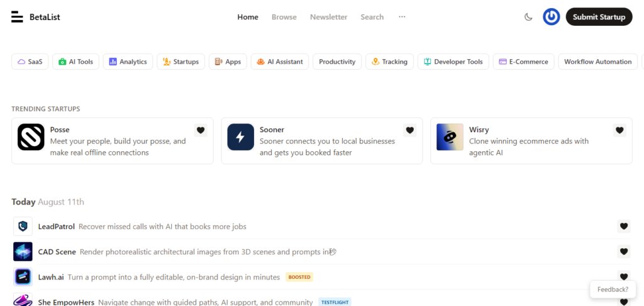This screenshot has width=644, height=306.
Task: Click the LeadPatrol shield icon
Action: (x=23, y=226)
